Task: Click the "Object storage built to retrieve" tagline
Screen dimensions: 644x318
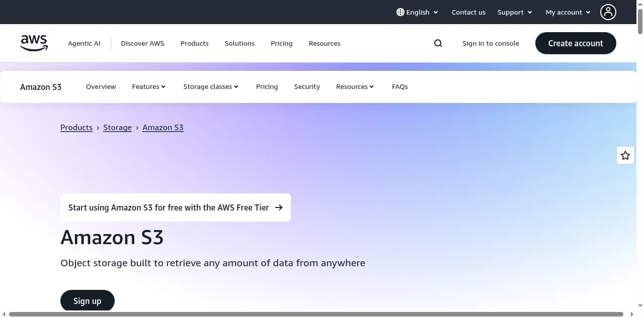Action: click(213, 263)
